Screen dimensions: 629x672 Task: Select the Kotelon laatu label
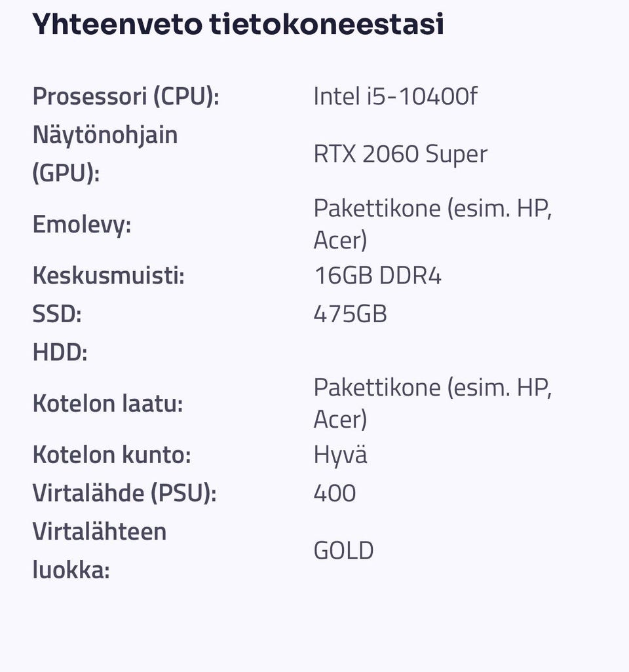[107, 403]
